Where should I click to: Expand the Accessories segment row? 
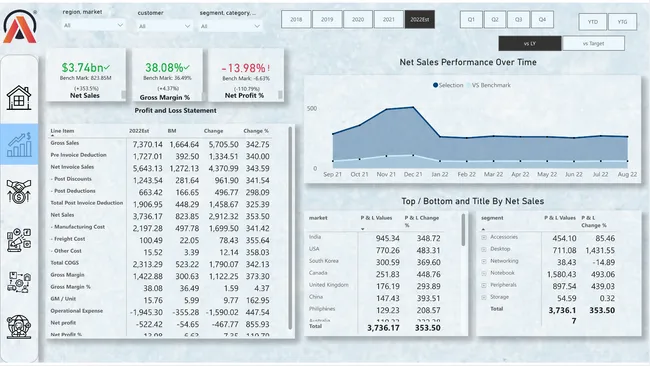pyautogui.click(x=484, y=238)
